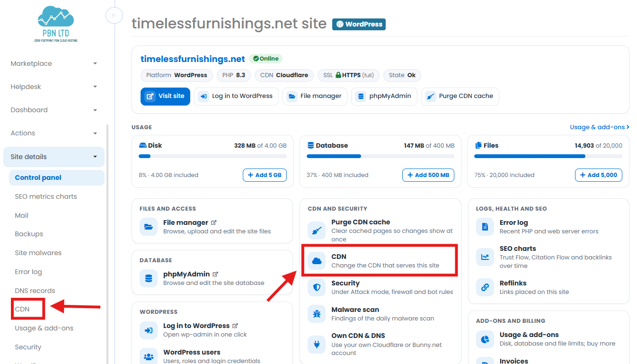The image size is (637, 364).
Task: Open Site malwares in sidebar
Action: (38, 253)
